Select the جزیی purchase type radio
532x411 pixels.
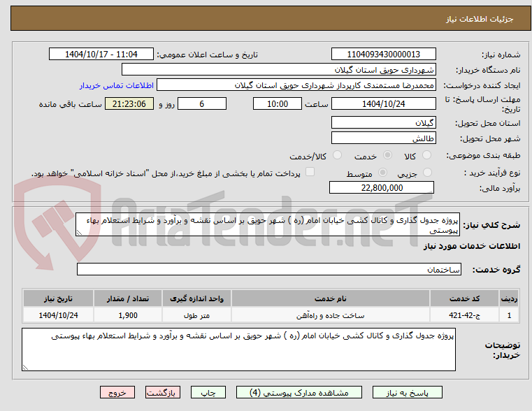click(428, 172)
